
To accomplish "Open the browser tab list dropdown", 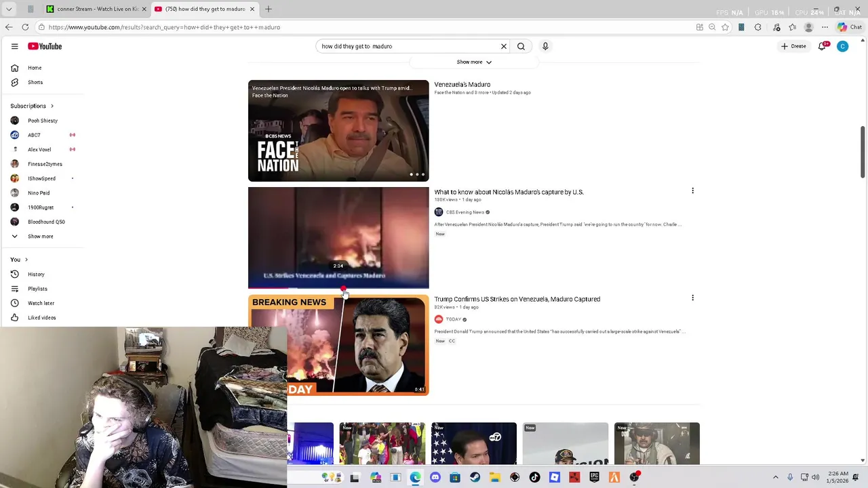I will (9, 9).
